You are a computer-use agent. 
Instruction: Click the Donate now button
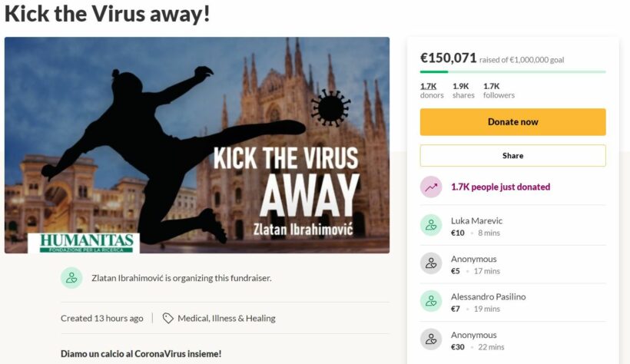click(x=512, y=122)
